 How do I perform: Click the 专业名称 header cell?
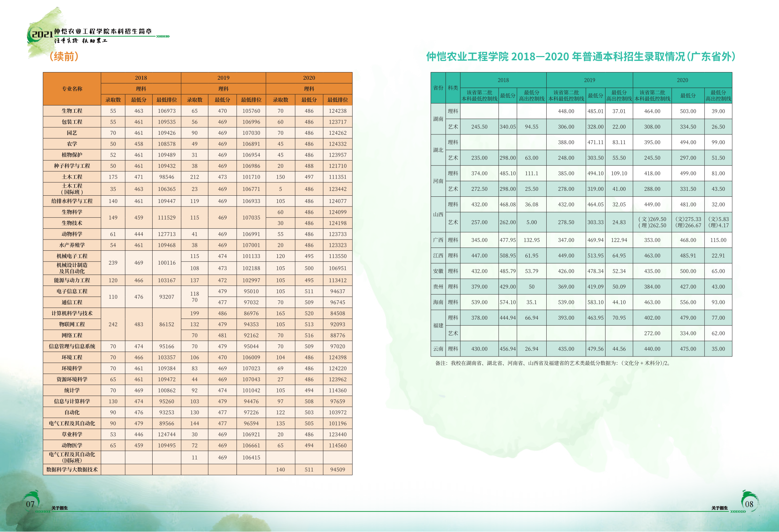pos(72,89)
